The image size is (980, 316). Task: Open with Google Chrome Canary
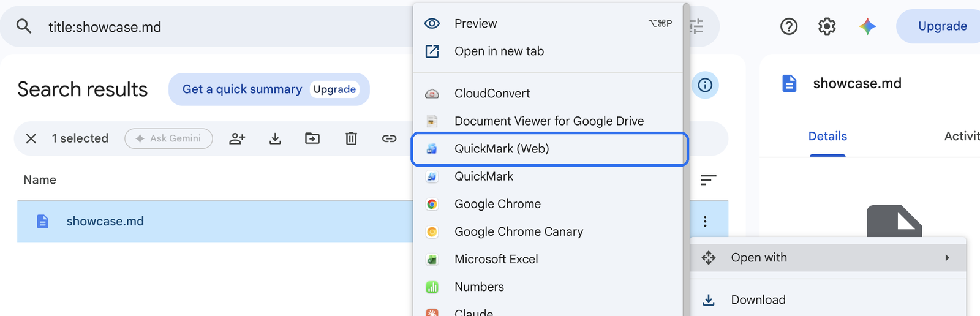[x=548, y=231]
